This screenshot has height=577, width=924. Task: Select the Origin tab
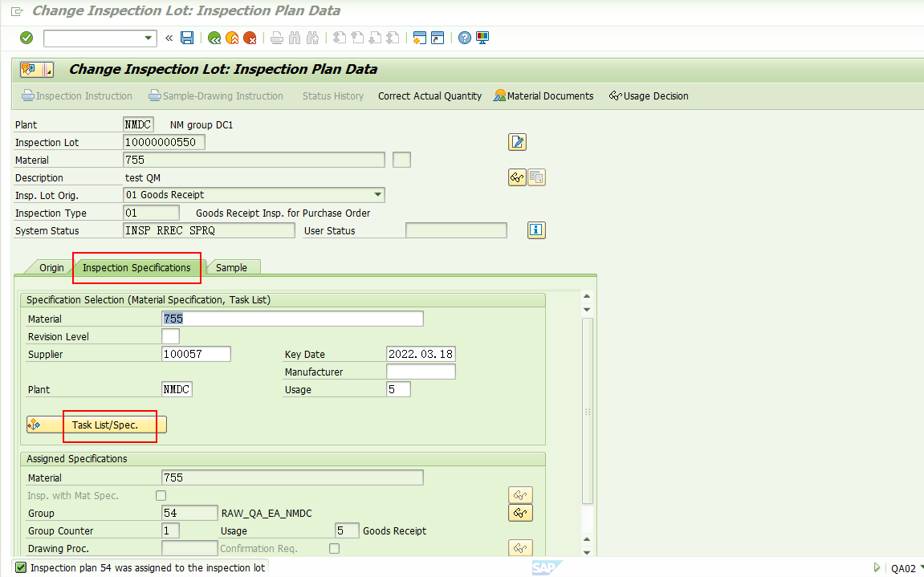point(50,267)
